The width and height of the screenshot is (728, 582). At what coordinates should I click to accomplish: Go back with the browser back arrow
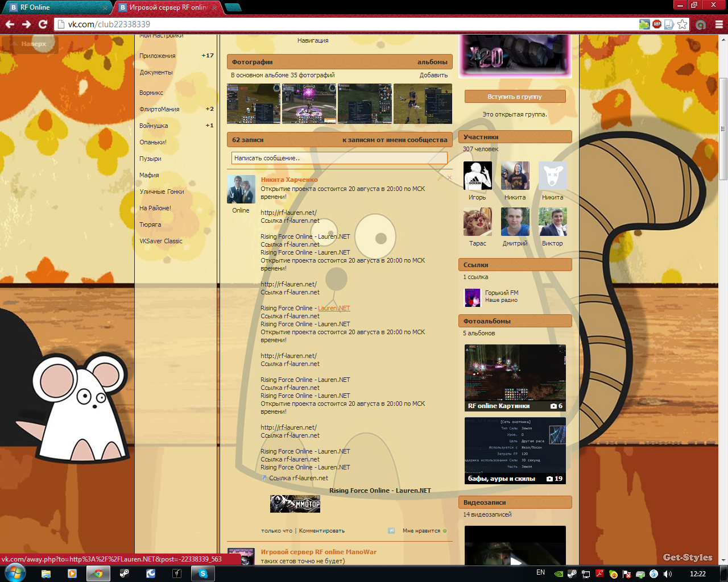10,24
